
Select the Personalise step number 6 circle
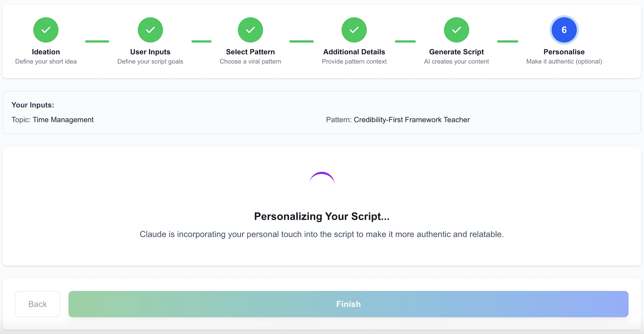[x=564, y=30]
